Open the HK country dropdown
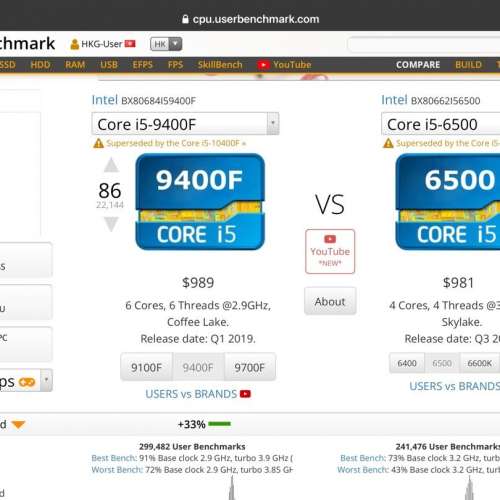This screenshot has width=500, height=500. [166, 44]
